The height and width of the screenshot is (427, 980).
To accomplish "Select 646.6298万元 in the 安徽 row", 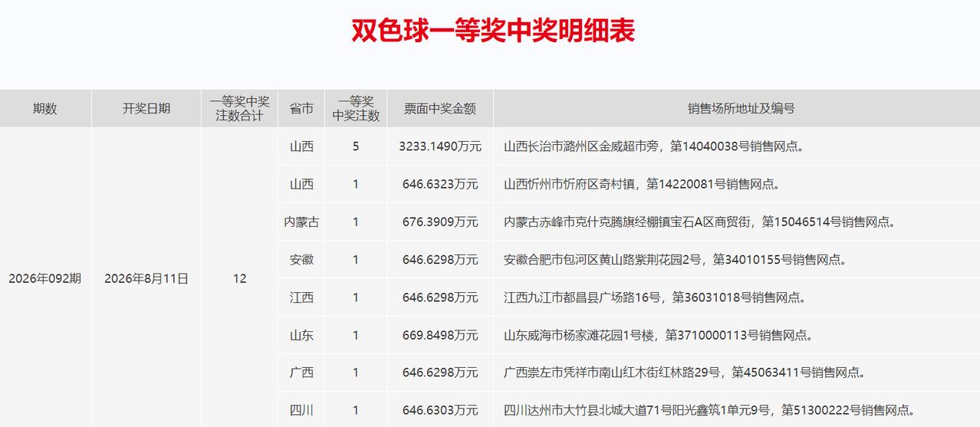I will pyautogui.click(x=440, y=259).
